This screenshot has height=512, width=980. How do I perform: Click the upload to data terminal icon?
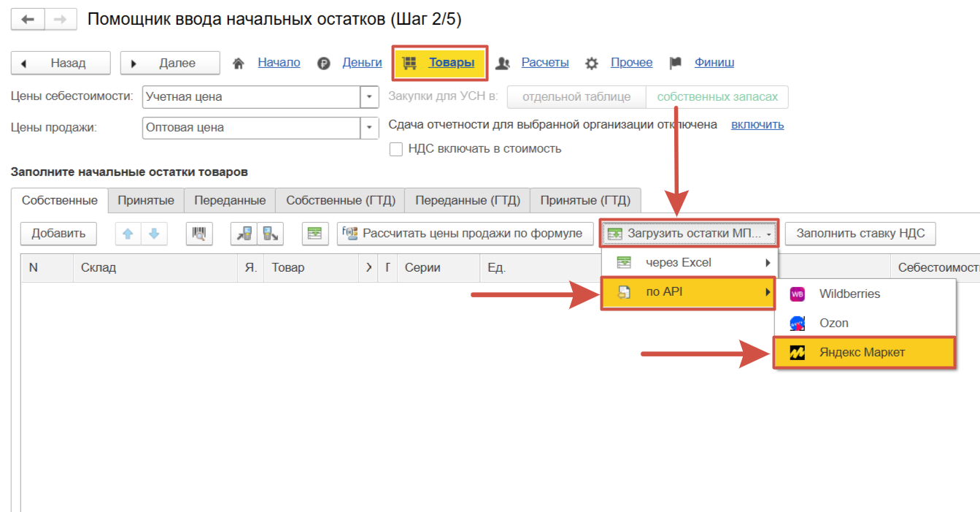tap(270, 234)
